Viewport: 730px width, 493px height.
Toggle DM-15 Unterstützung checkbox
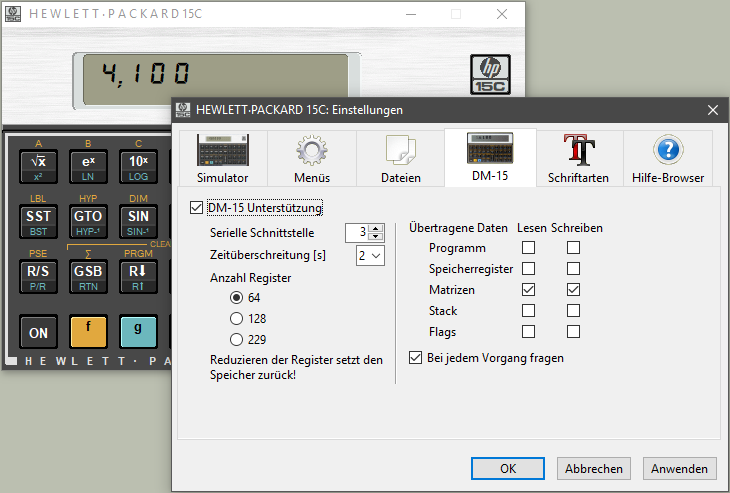pyautogui.click(x=196, y=208)
